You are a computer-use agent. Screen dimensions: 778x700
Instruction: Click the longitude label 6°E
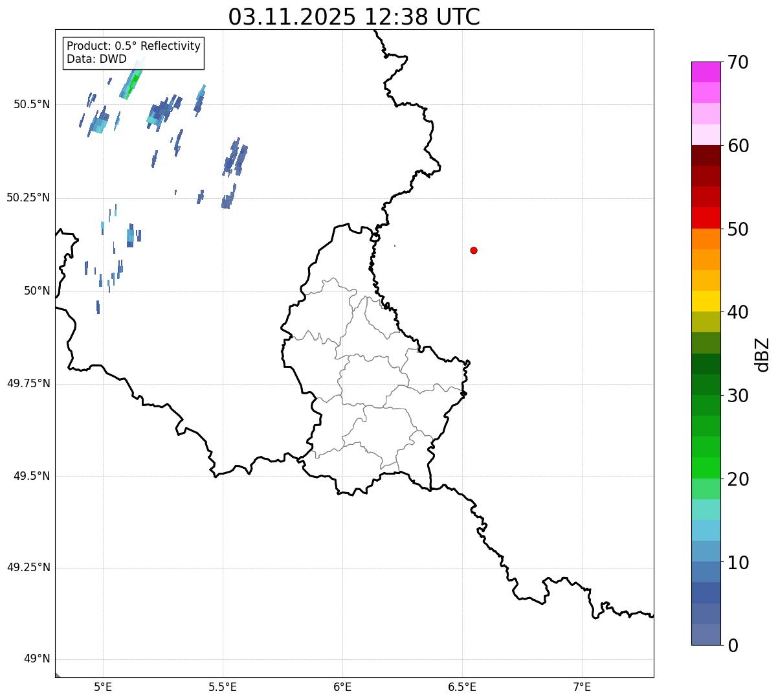click(342, 687)
